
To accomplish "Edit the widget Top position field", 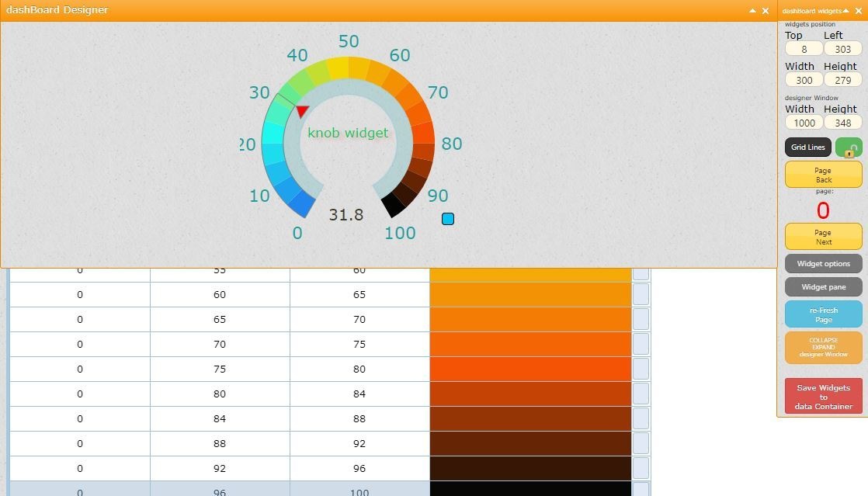I will (804, 49).
